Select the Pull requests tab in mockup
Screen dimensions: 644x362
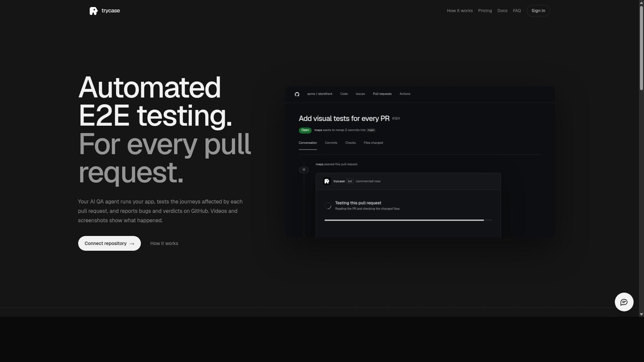(x=382, y=94)
